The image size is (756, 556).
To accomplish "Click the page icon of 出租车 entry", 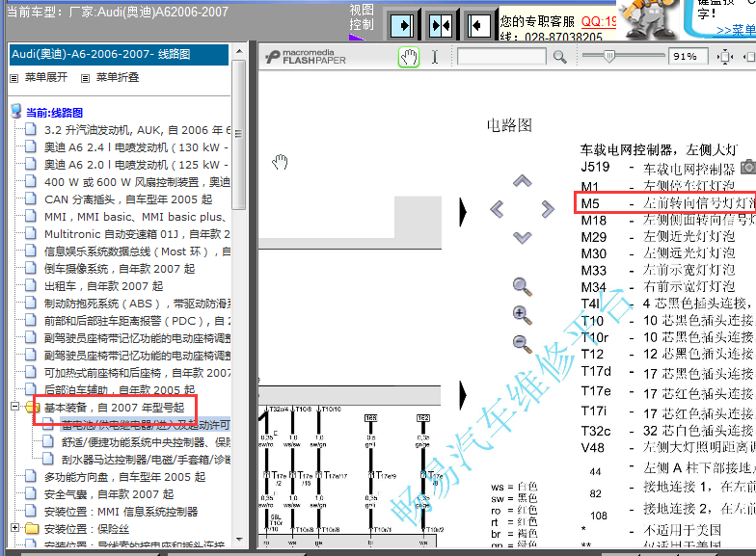I will coord(31,285).
